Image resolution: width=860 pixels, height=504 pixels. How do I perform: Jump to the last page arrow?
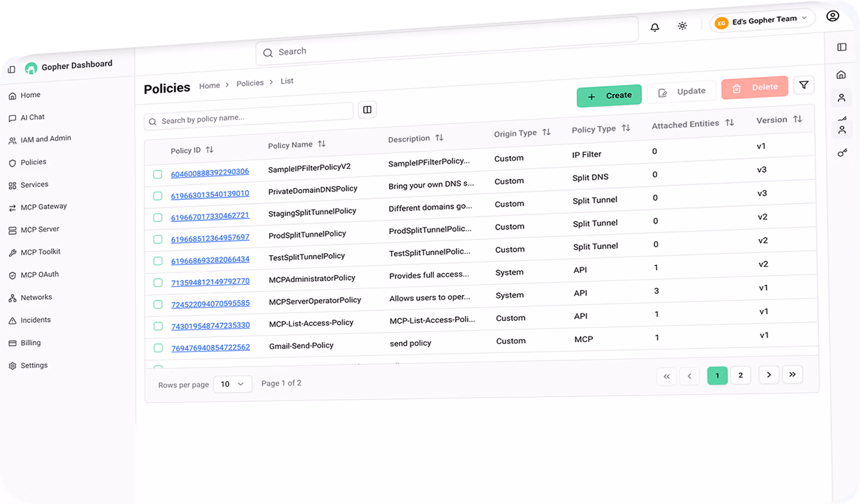click(792, 374)
